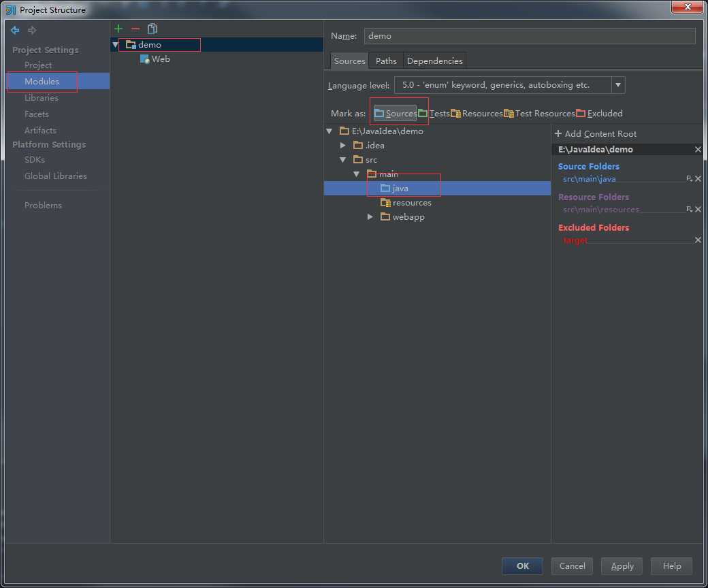
Task: Open Libraries settings page
Action: pos(41,97)
